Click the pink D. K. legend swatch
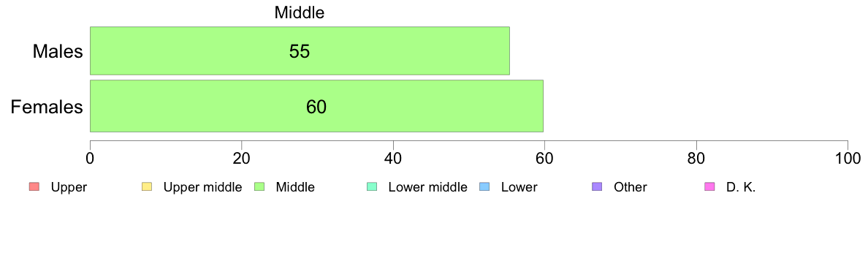Image resolution: width=868 pixels, height=269 pixels. tap(709, 187)
